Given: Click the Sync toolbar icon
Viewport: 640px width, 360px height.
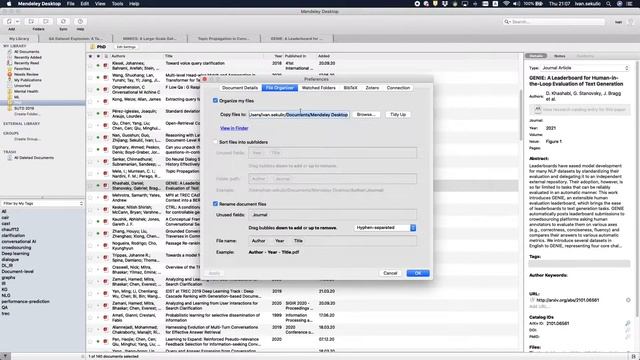Looking at the screenshot, I should [63, 21].
